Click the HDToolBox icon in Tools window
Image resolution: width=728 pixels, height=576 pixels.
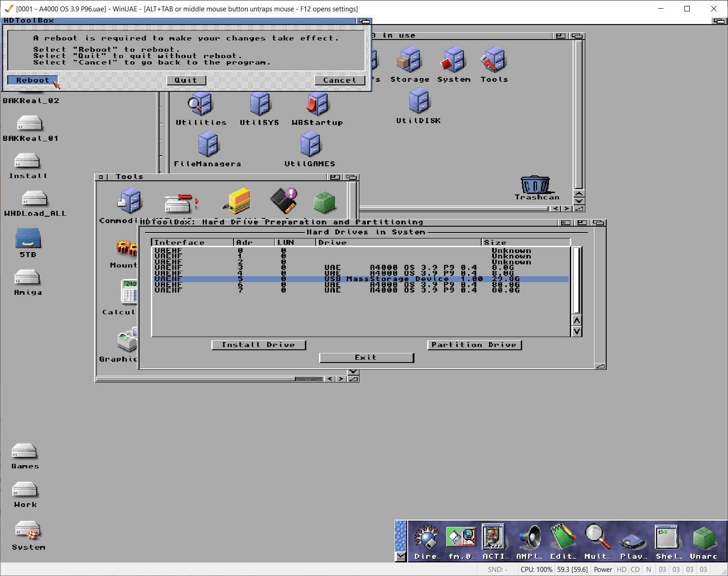tap(182, 203)
